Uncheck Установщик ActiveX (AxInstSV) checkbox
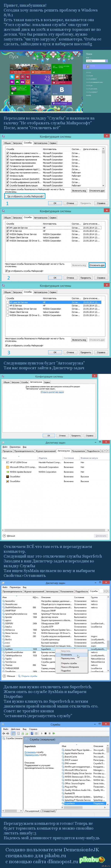Viewport: 111px width, 868px height. coord(8,179)
